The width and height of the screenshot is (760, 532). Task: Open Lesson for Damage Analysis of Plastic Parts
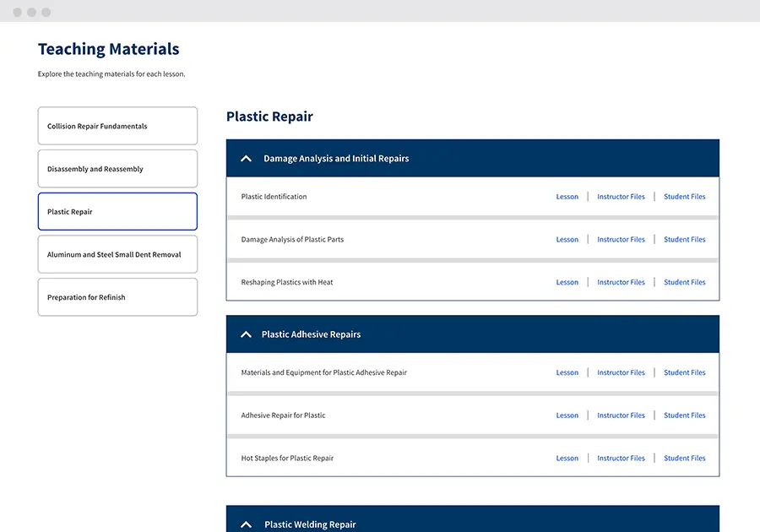[x=567, y=240]
